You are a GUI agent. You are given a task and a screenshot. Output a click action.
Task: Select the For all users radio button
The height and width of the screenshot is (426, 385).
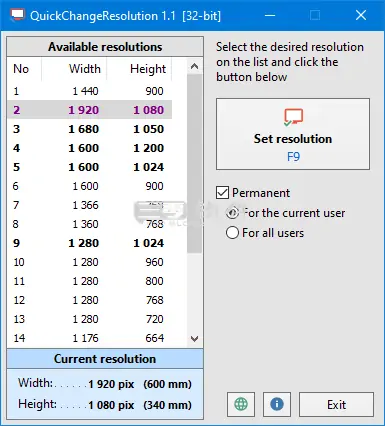[232, 233]
